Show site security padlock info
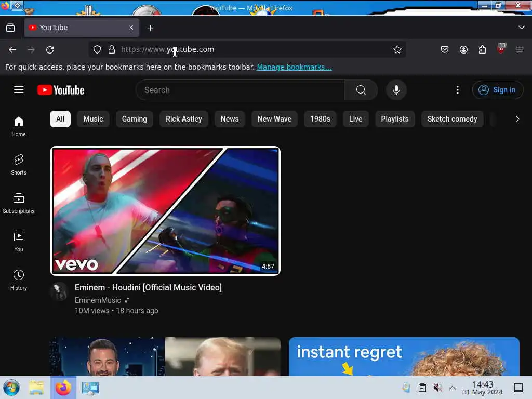The image size is (532, 399). (112, 49)
